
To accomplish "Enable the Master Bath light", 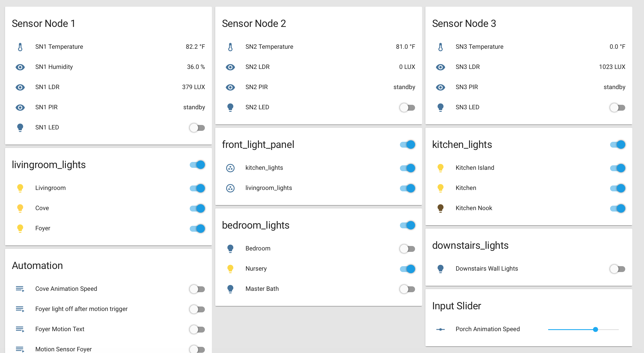I will (x=407, y=289).
